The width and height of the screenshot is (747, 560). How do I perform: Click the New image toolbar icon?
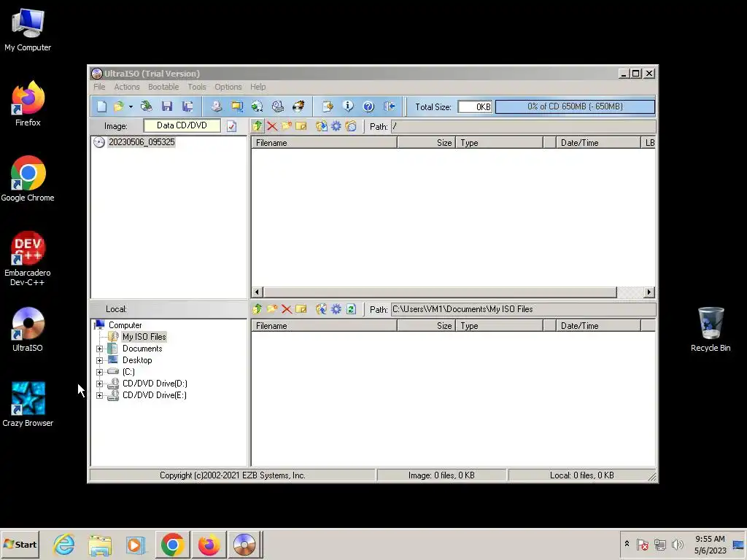coord(101,106)
